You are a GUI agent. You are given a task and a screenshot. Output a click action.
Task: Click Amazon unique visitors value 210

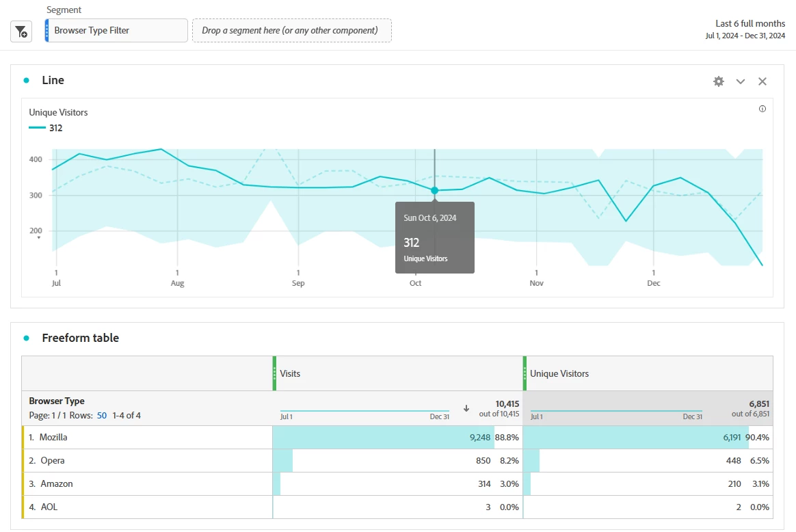click(x=734, y=483)
